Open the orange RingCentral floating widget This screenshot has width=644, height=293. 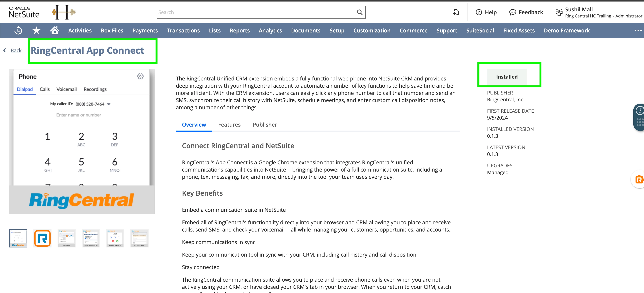(x=639, y=179)
